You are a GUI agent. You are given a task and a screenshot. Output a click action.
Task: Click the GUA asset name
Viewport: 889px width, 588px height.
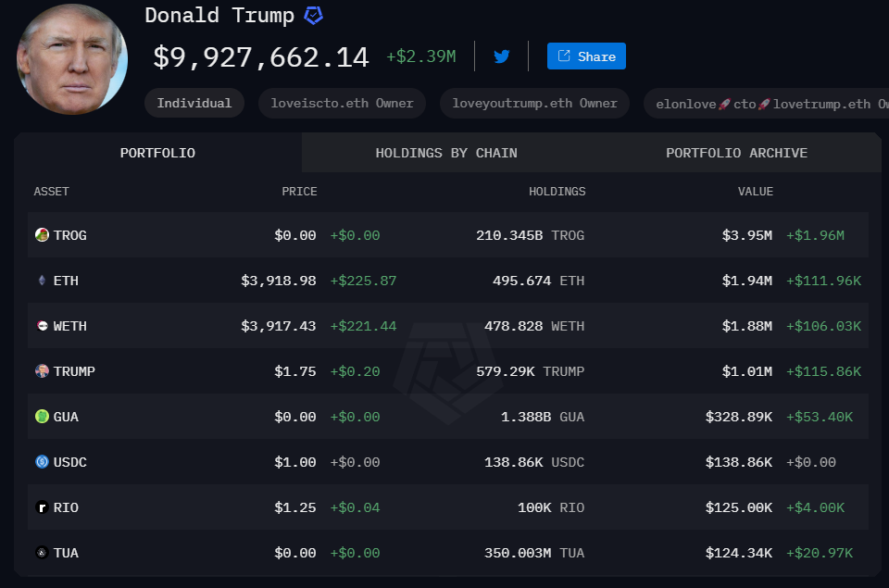66,417
